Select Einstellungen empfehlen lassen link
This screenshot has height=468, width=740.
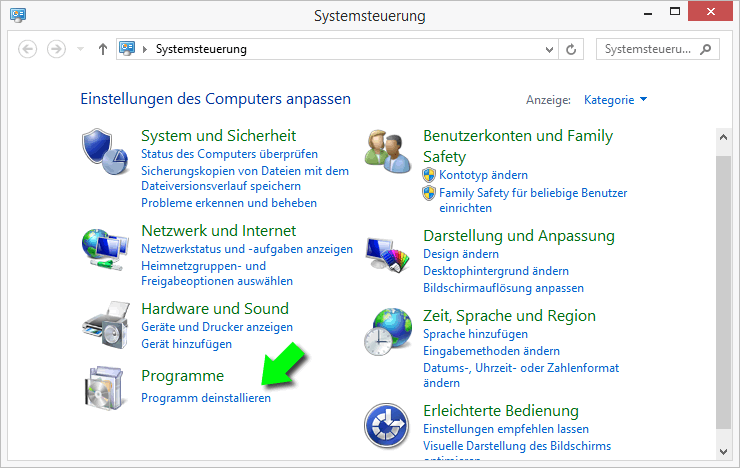(506, 429)
